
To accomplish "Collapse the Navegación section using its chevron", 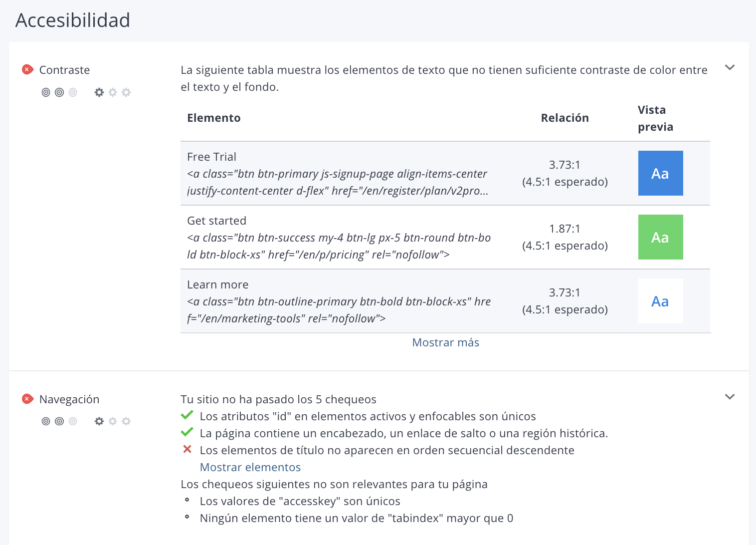I will coord(730,397).
